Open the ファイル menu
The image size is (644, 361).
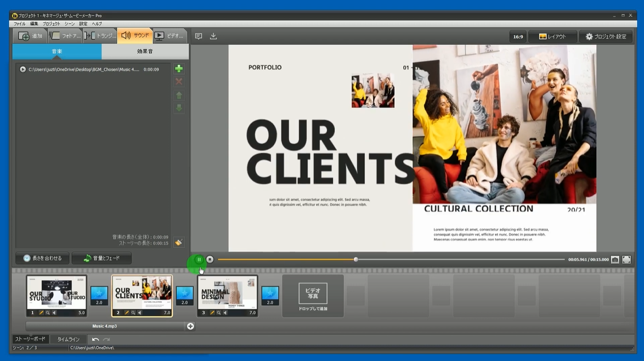click(19, 24)
